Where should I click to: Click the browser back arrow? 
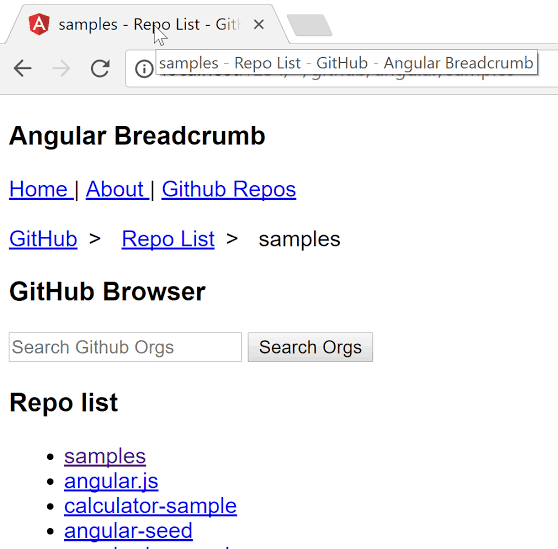(x=23, y=68)
